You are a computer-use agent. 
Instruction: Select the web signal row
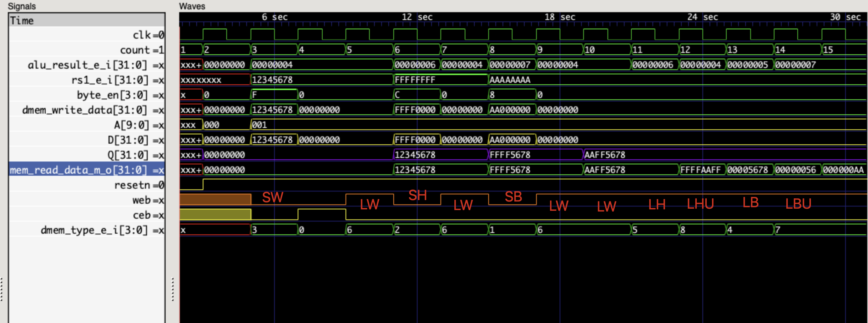[87, 200]
